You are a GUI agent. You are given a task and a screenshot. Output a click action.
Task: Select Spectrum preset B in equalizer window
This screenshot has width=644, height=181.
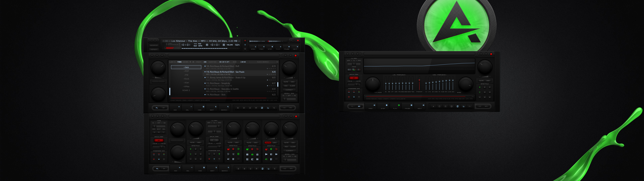[x=485, y=87]
